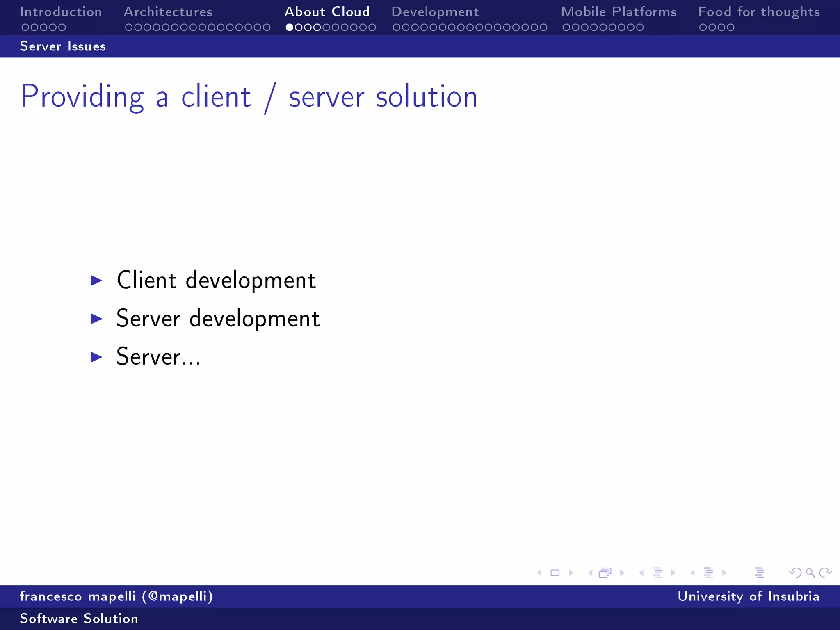Select the last slide dot under About Cloud
The width and height of the screenshot is (840, 630).
[x=372, y=27]
